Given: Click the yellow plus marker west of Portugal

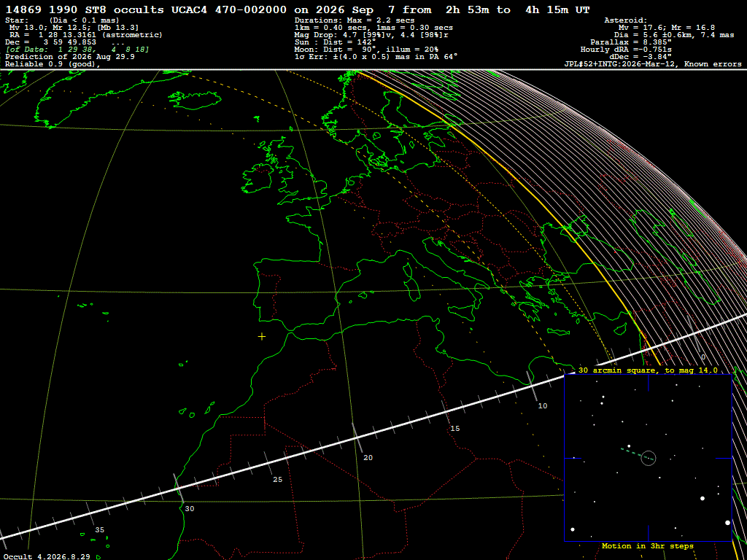Looking at the screenshot, I should click(x=262, y=337).
